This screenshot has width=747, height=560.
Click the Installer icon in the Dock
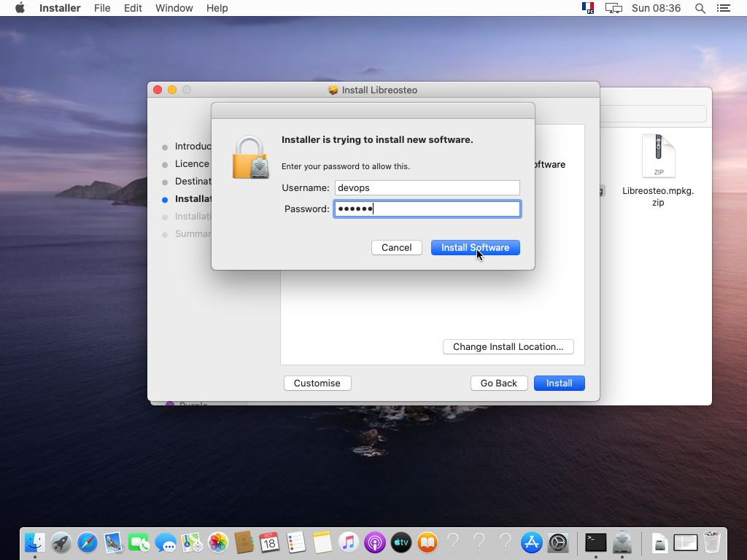pos(622,542)
